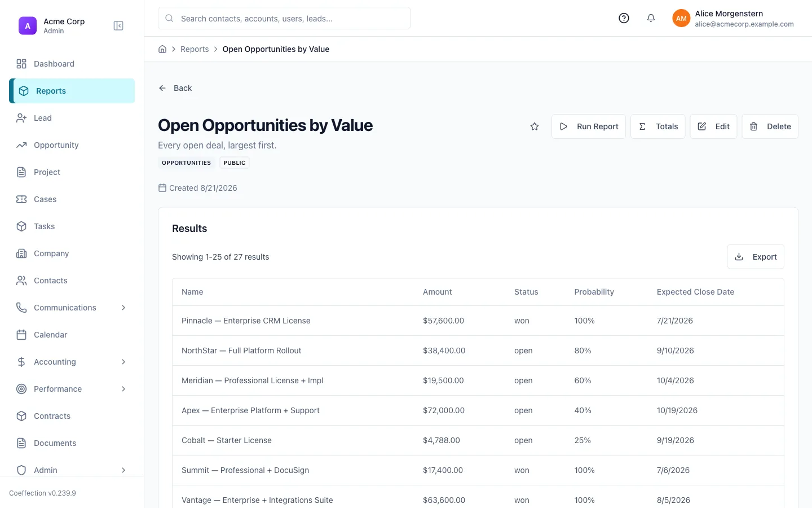Click 'Cobalt — Starter License' row name
812x508 pixels.
click(227, 440)
